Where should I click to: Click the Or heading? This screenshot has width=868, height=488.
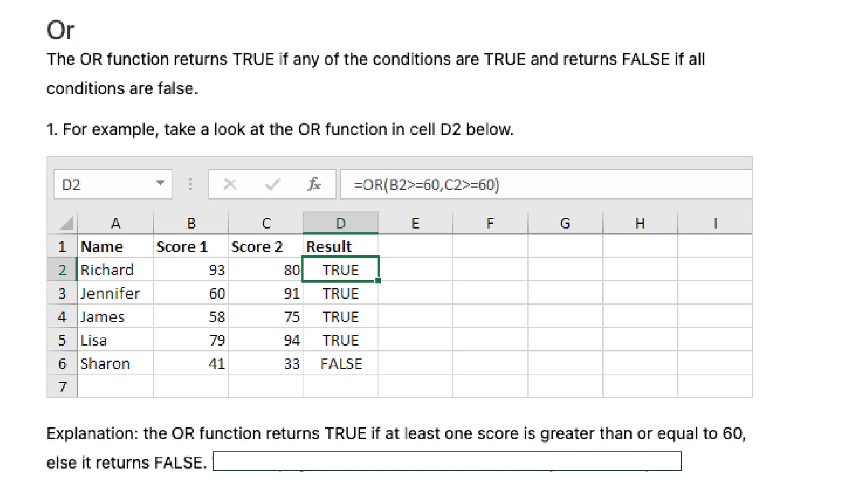(x=60, y=30)
